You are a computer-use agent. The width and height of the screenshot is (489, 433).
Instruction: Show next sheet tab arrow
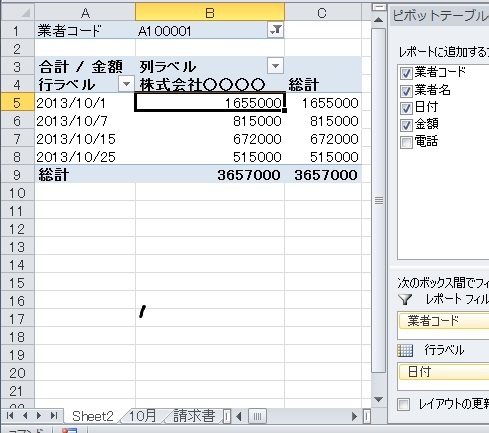click(x=39, y=416)
